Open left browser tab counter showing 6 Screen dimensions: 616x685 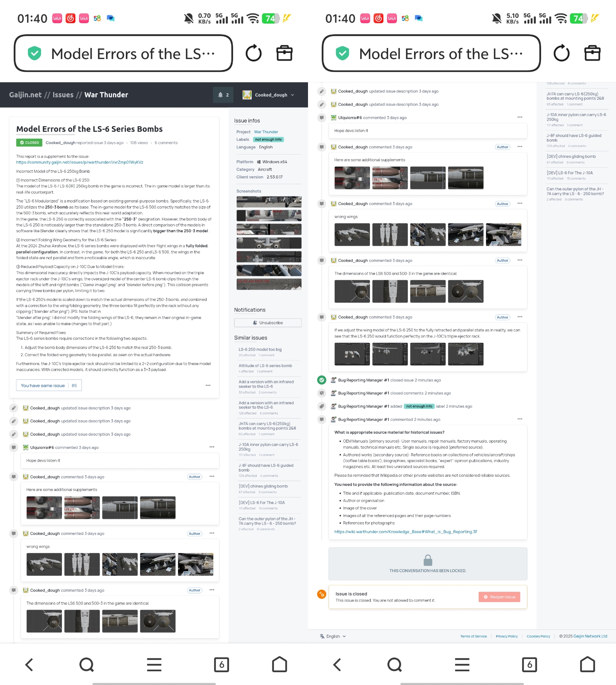pyautogui.click(x=221, y=665)
